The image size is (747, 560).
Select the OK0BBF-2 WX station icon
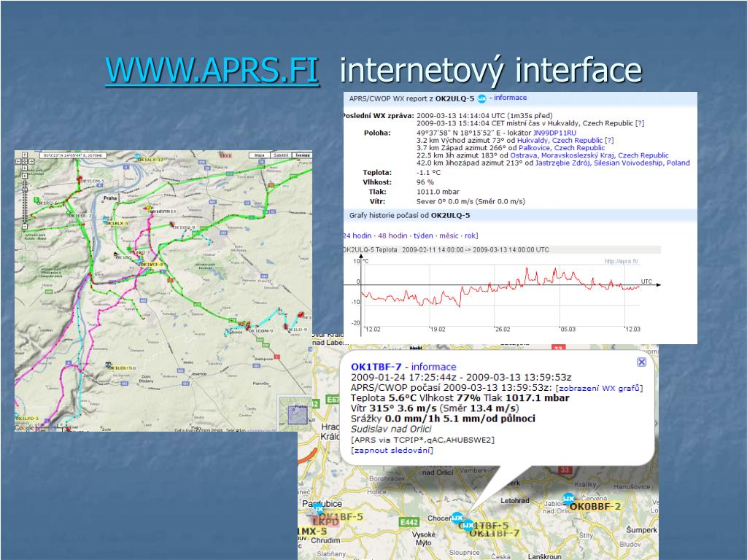pyautogui.click(x=568, y=499)
